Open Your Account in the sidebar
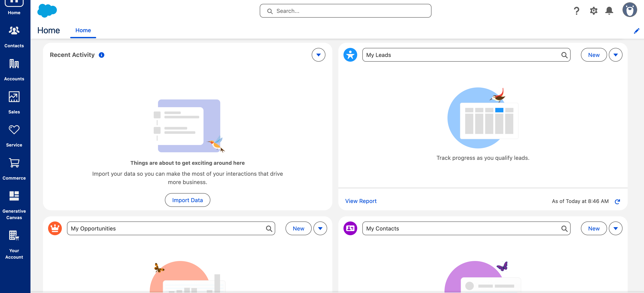Viewport: 644px width, 293px height. click(x=14, y=245)
